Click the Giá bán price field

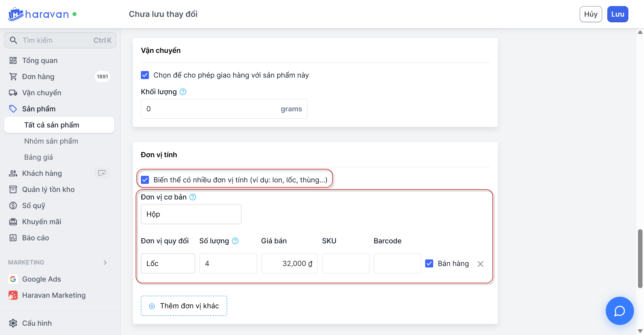coord(289,263)
